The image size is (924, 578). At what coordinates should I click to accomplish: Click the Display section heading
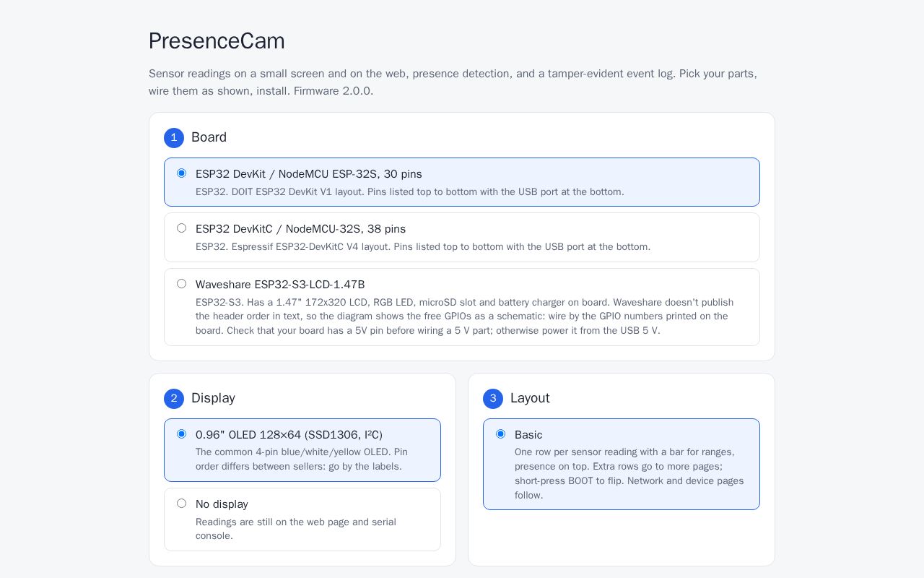pyautogui.click(x=213, y=398)
